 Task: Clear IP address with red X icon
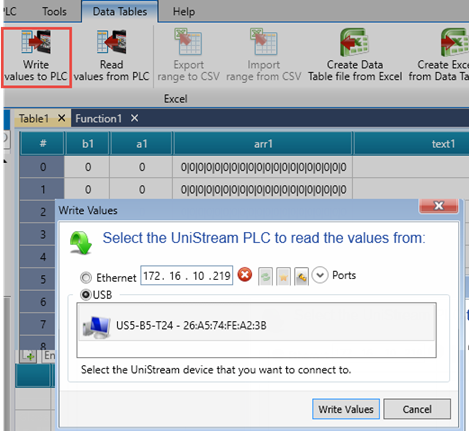tap(245, 275)
